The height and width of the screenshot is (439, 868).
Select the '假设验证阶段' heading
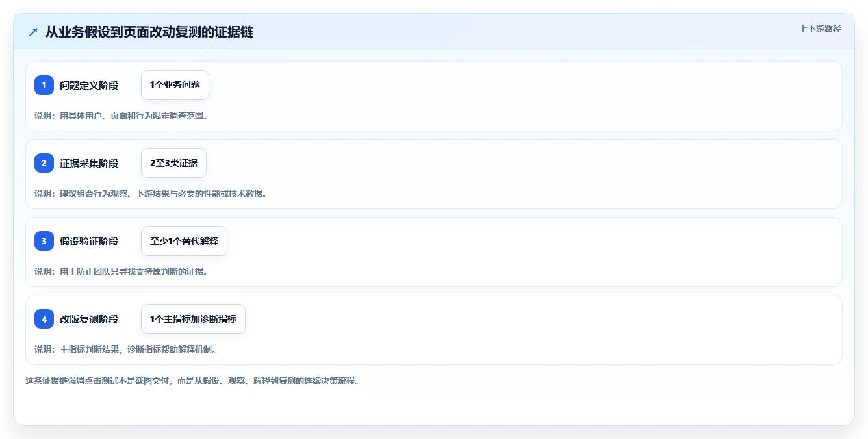(89, 241)
